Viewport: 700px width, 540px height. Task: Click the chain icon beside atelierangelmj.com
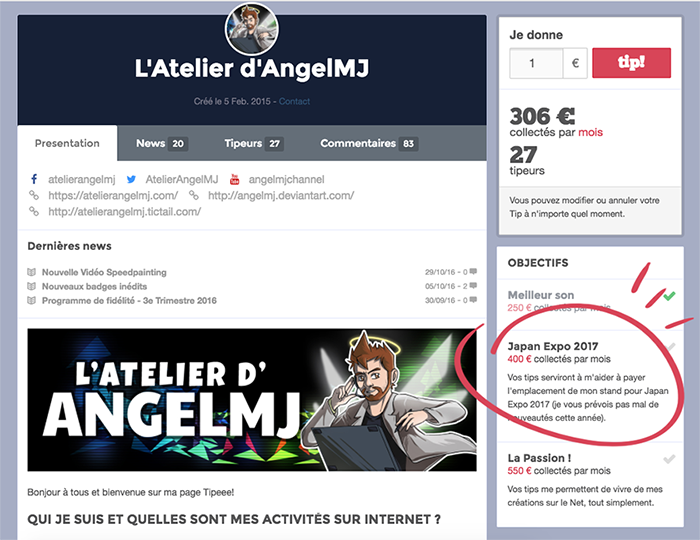point(34,195)
